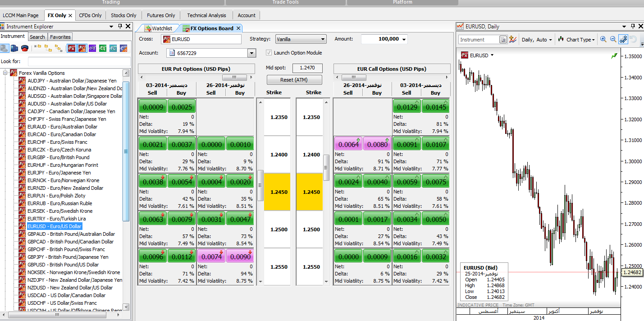Click the pink 0.0064 call Sell price
The width and height of the screenshot is (644, 321).
click(348, 144)
